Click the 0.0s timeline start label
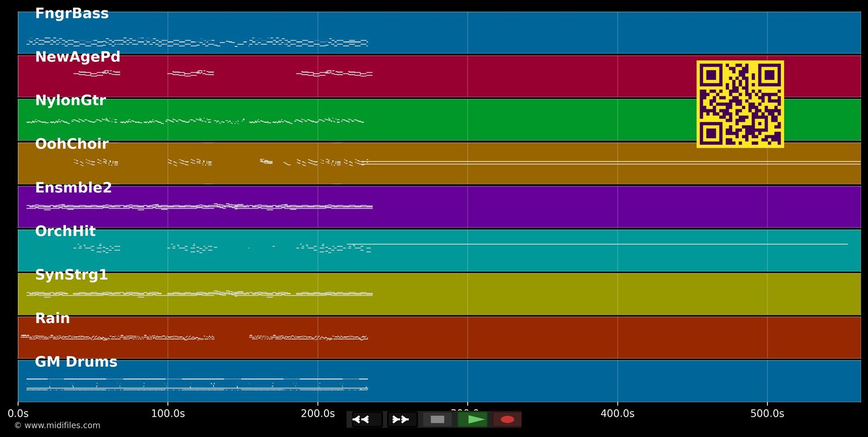The height and width of the screenshot is (437, 868). point(18,414)
